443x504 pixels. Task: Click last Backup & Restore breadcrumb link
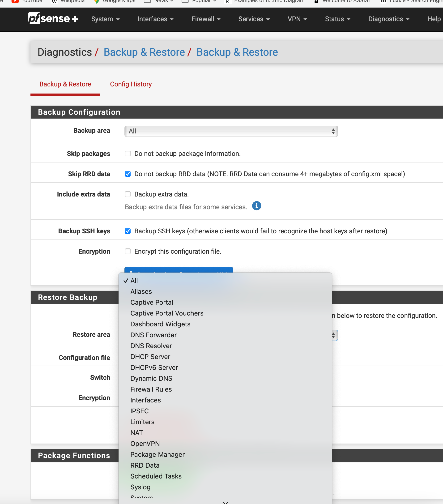tap(237, 52)
